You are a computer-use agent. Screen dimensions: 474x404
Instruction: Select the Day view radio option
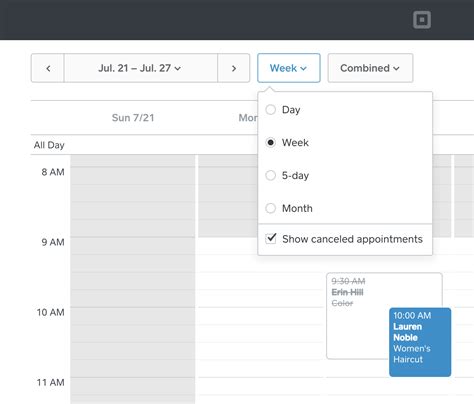click(271, 109)
